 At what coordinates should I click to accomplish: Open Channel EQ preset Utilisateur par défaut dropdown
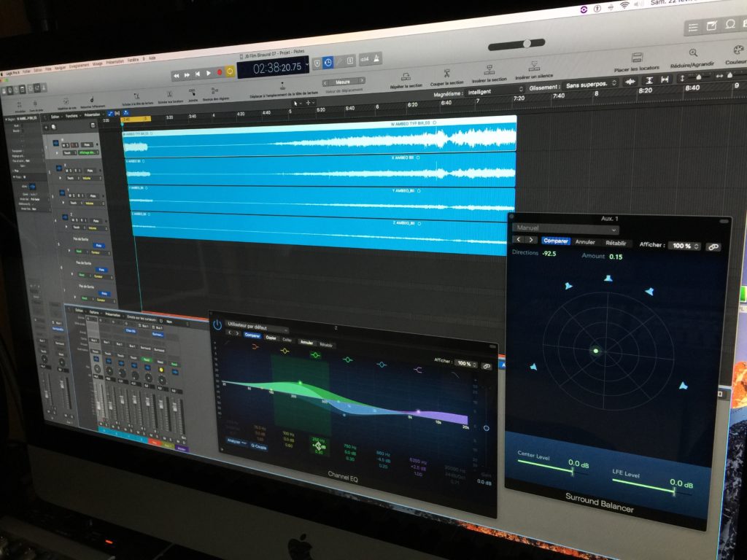point(258,327)
